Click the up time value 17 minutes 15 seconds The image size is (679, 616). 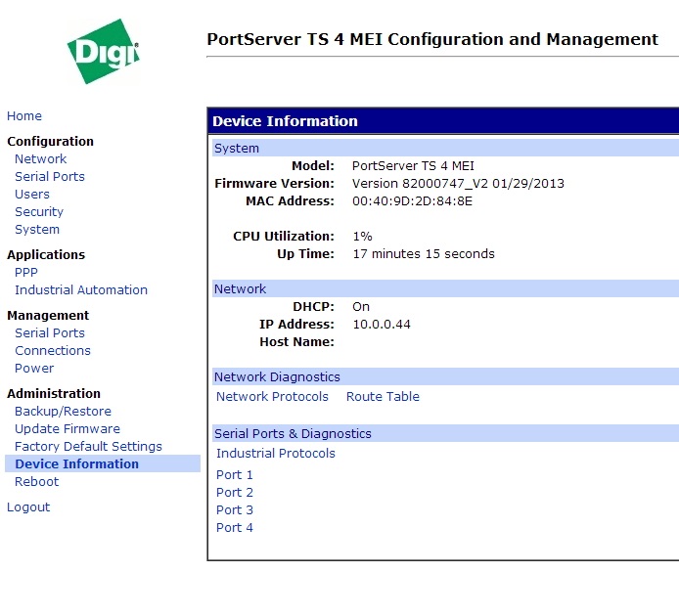coord(424,253)
